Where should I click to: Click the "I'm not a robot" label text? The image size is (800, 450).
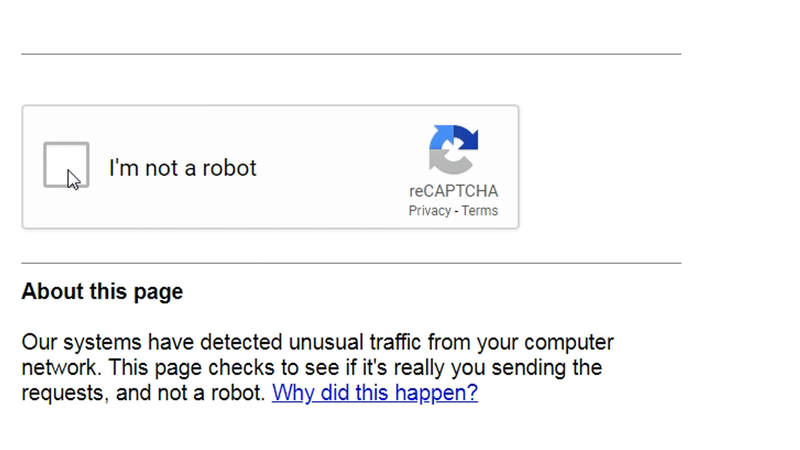pos(183,168)
